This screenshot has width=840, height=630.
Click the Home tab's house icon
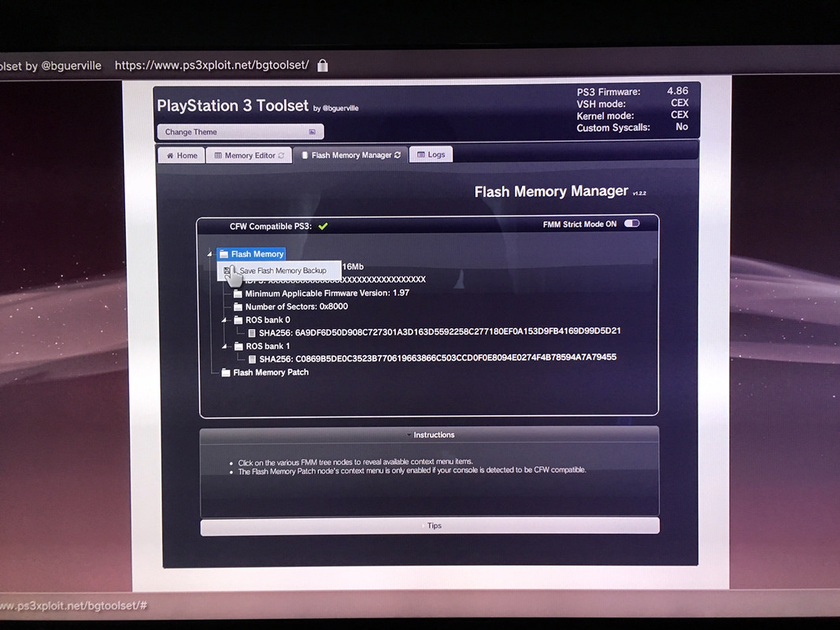click(170, 155)
